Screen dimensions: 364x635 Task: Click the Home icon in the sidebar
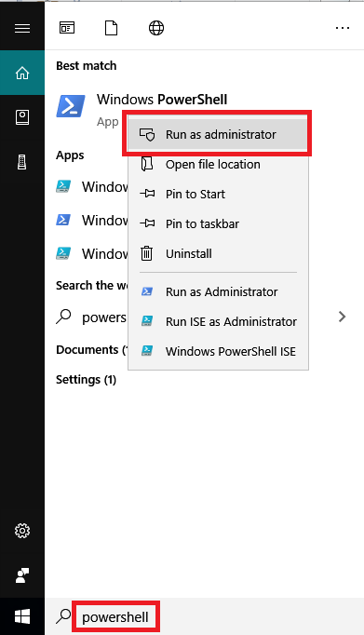[x=22, y=73]
